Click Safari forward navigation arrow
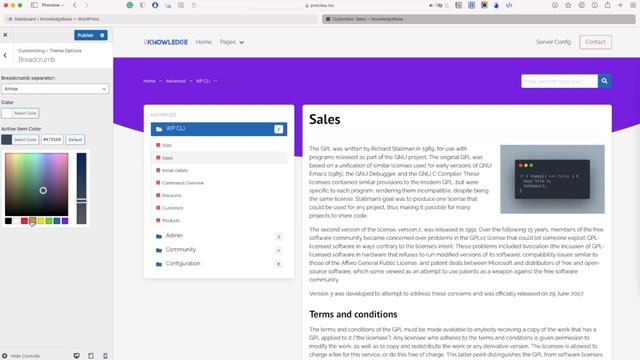This screenshot has height=360, width=640. tap(87, 5)
